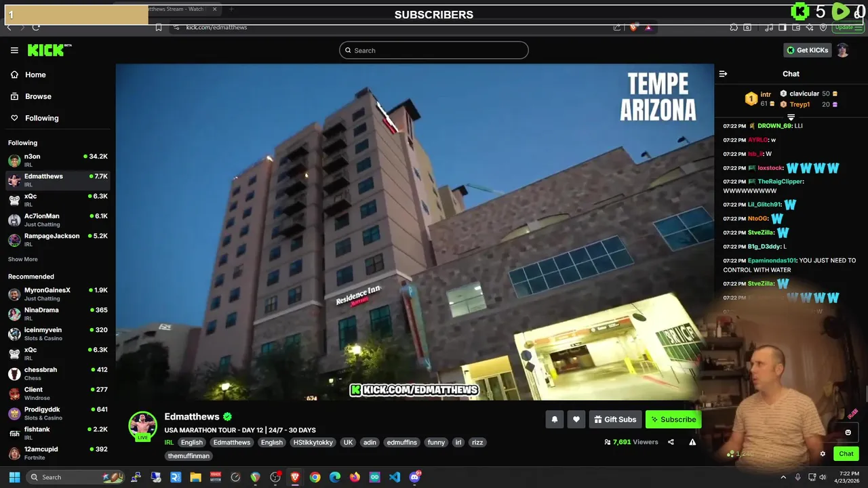Click the report warning triangle icon
Viewport: 868px width, 488px height.
pos(692,442)
